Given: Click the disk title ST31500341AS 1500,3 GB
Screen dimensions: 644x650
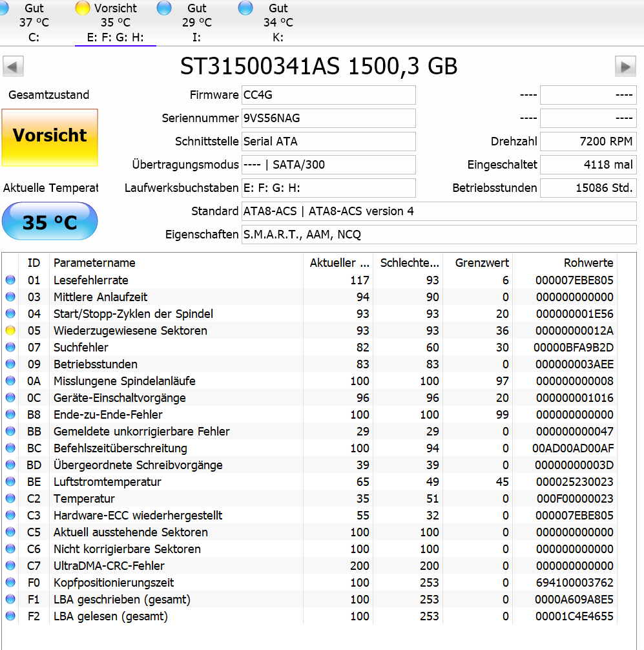Looking at the screenshot, I should click(x=318, y=67).
